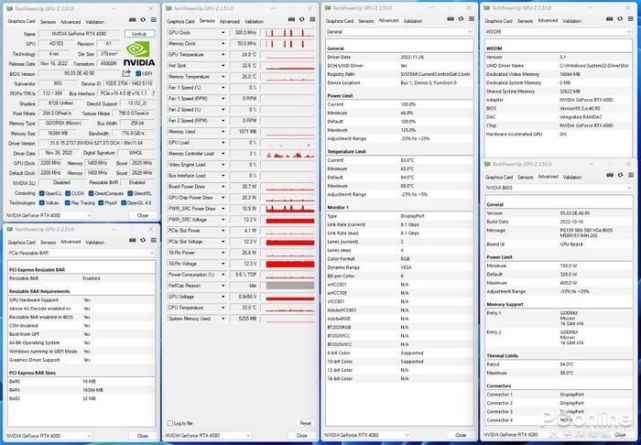Click refresh icon in WDDM window
This screenshot has height=445, width=641.
point(620,19)
